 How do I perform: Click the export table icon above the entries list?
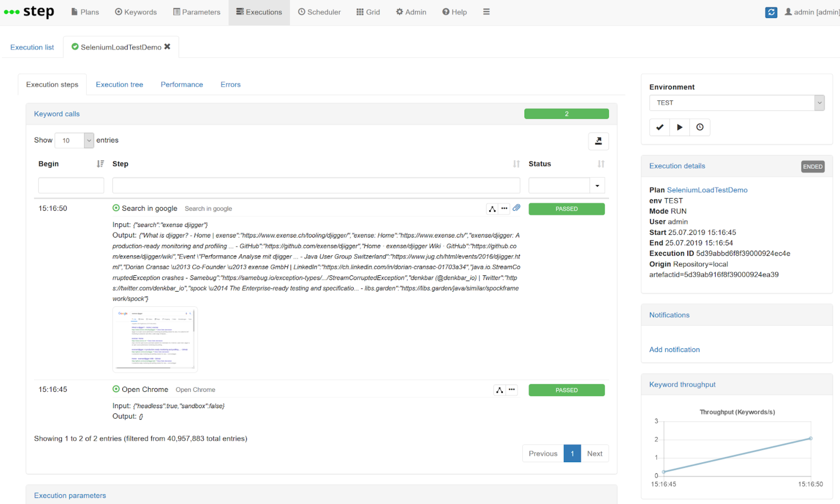pos(598,141)
